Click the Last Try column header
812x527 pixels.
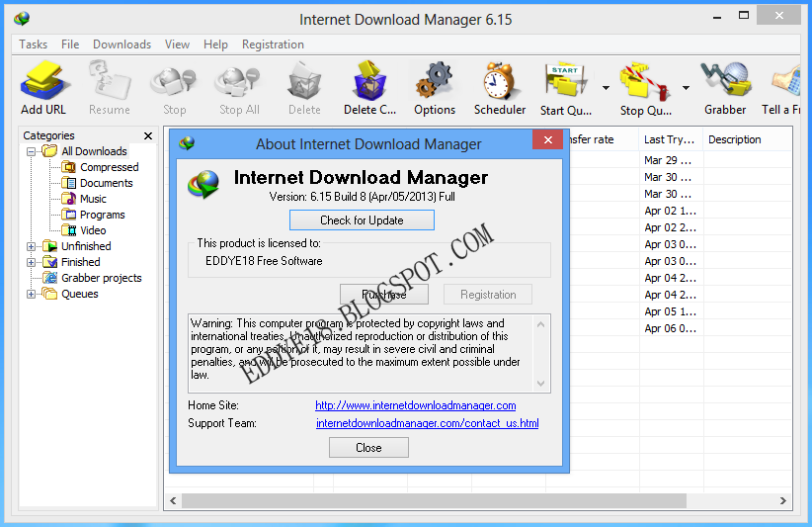coord(670,139)
